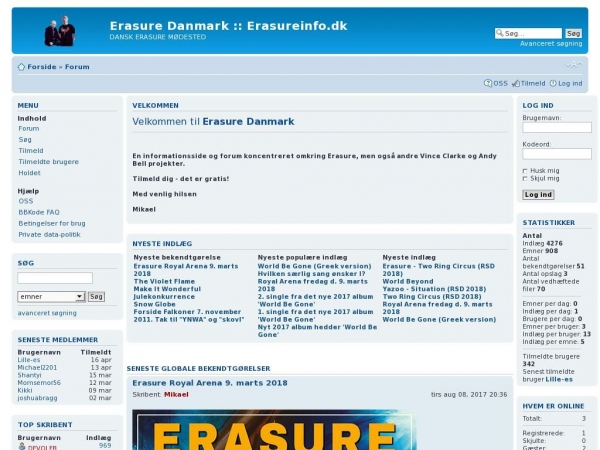Click the font size change icon
The image size is (600, 450).
tap(573, 65)
